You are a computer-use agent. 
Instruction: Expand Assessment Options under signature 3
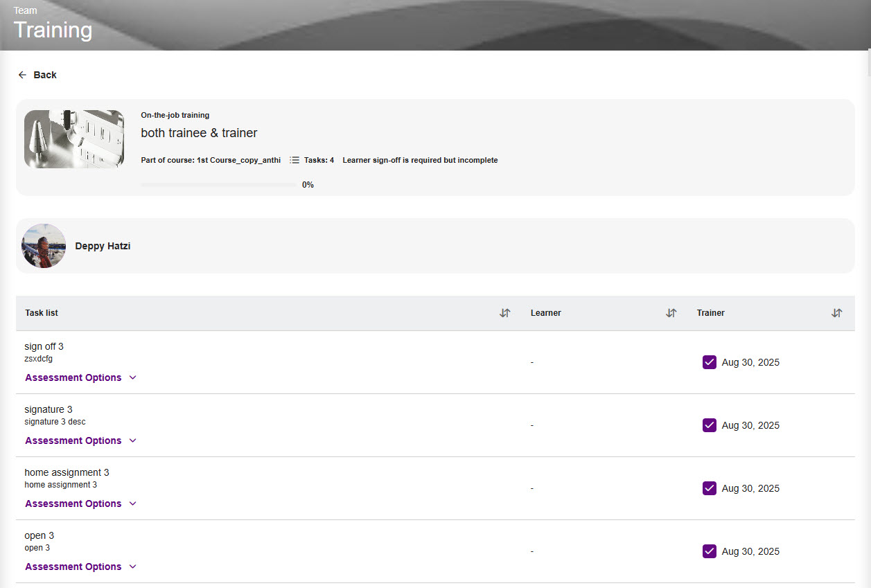tap(81, 440)
